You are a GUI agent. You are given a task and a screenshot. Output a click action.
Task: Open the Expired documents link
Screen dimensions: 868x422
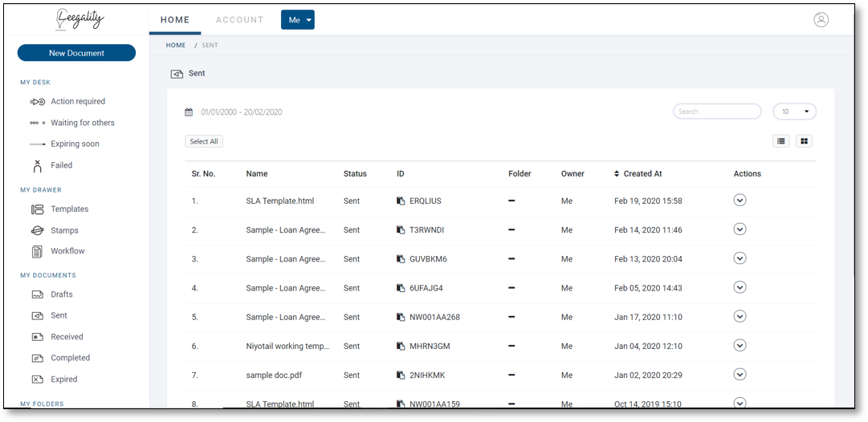64,379
